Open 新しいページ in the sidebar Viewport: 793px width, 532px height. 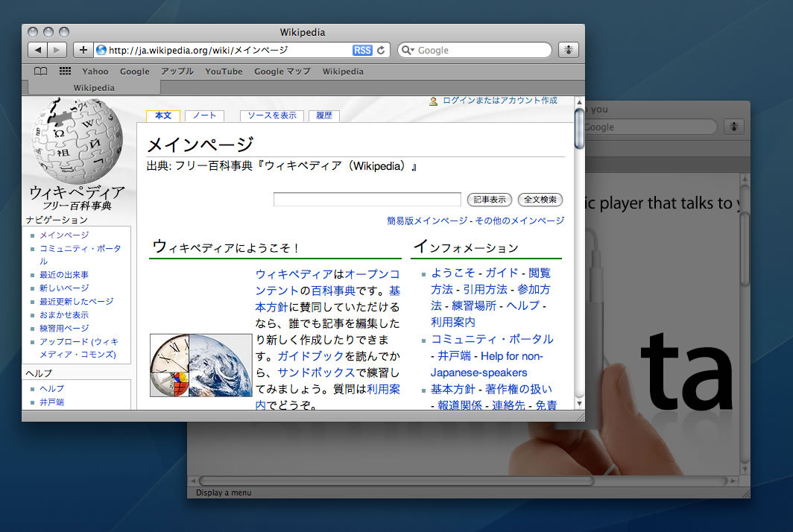64,288
